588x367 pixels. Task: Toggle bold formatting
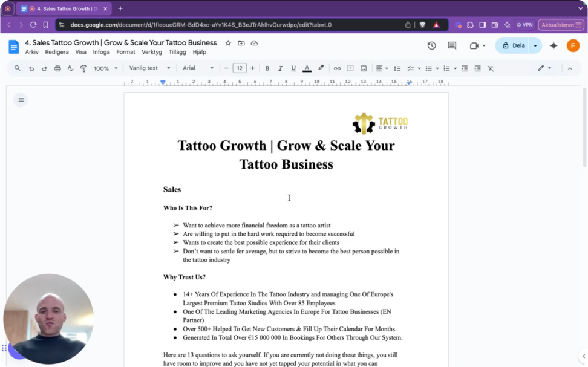[267, 68]
